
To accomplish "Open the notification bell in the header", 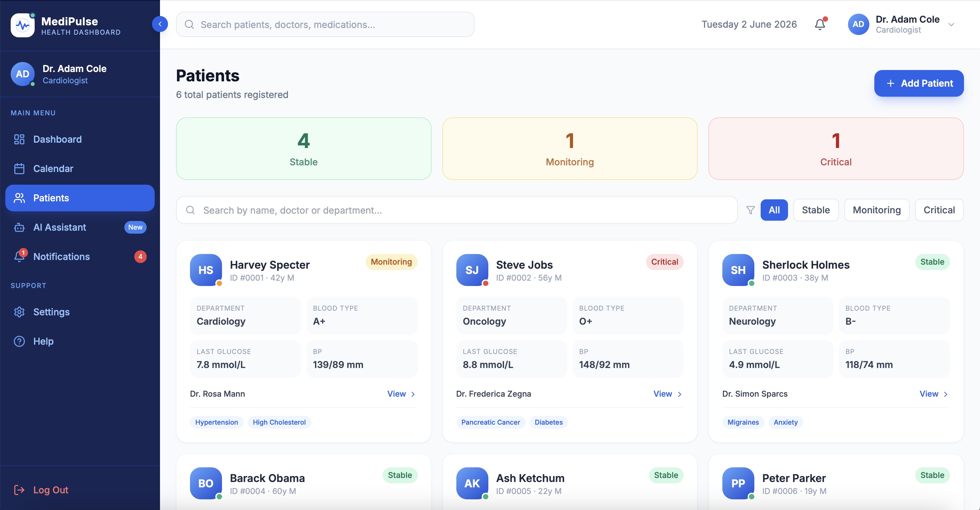I will 820,24.
